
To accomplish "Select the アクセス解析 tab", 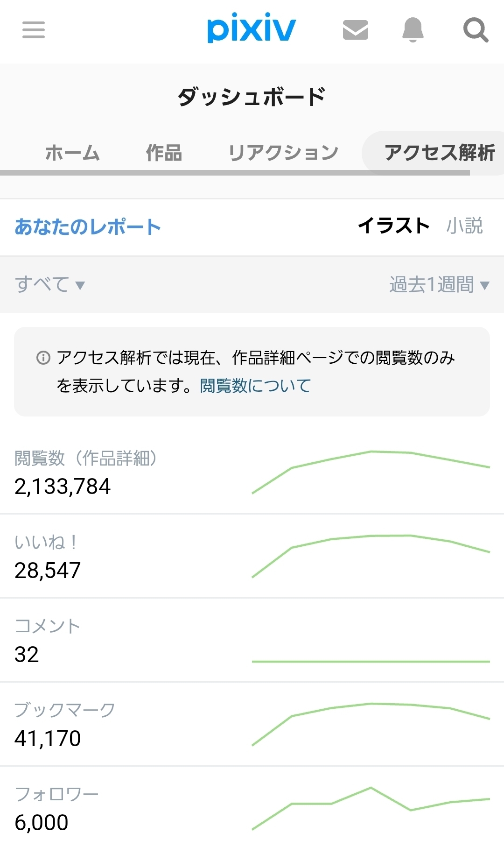I will click(439, 153).
